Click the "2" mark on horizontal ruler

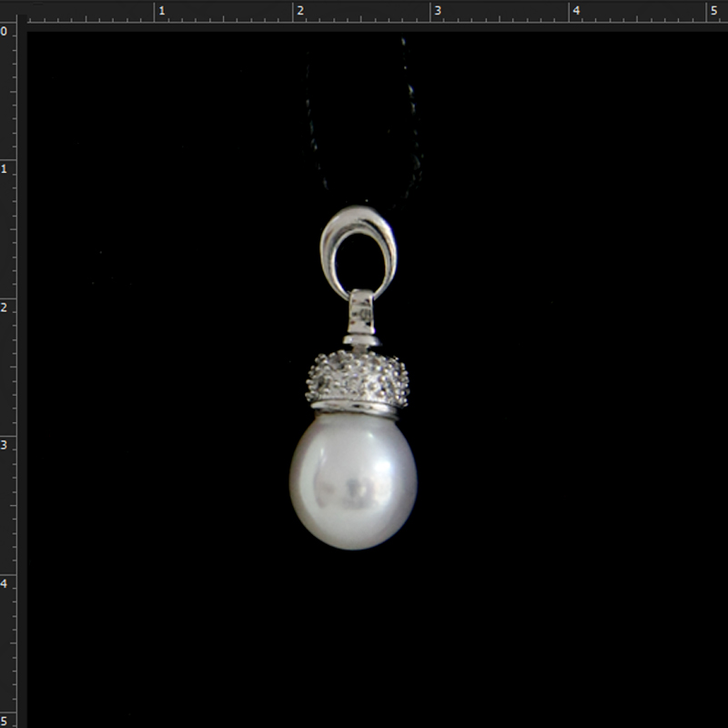coord(300,11)
